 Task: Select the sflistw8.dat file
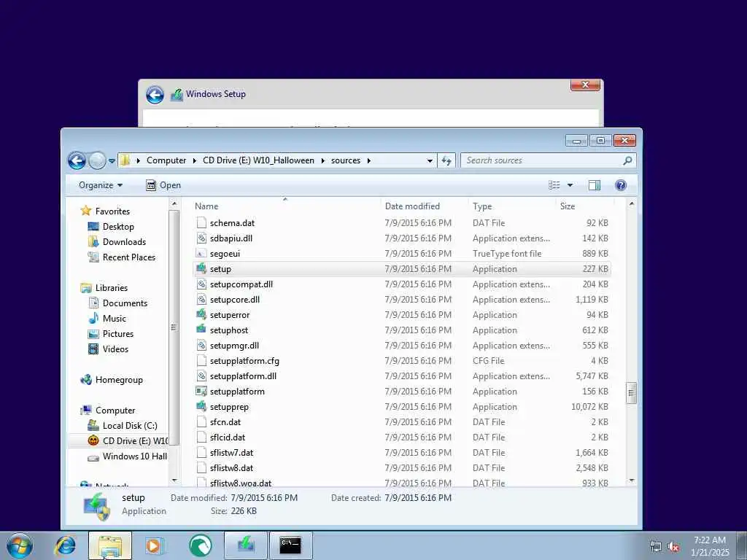[231, 468]
